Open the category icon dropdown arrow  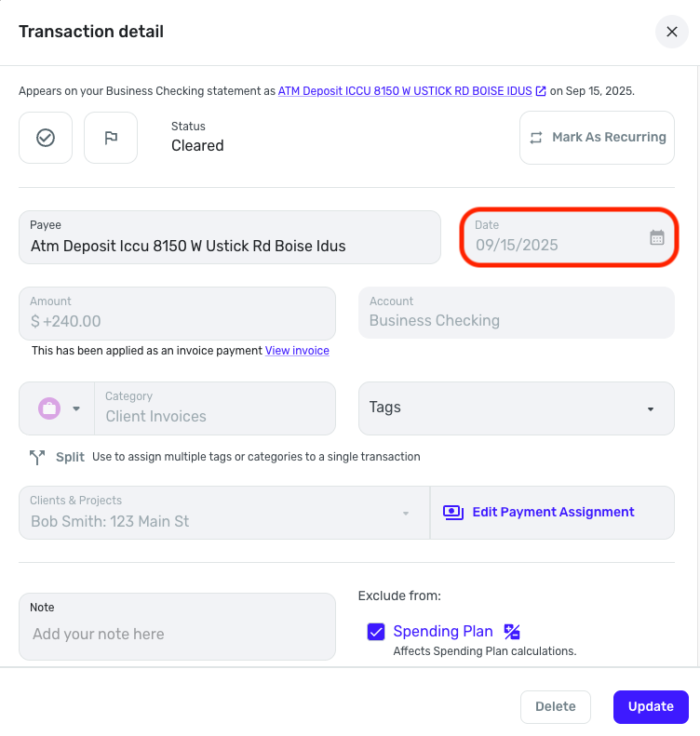coord(76,408)
